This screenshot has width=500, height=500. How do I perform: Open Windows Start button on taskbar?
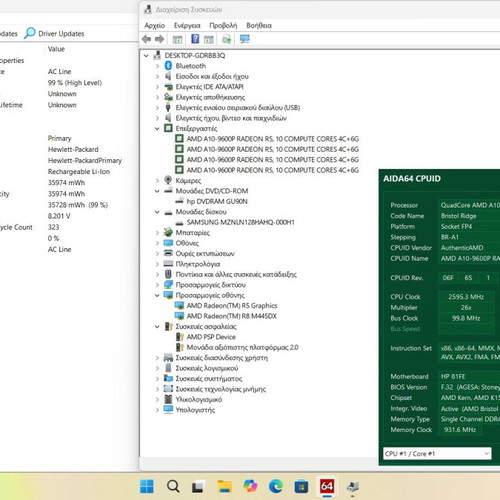pos(147,487)
